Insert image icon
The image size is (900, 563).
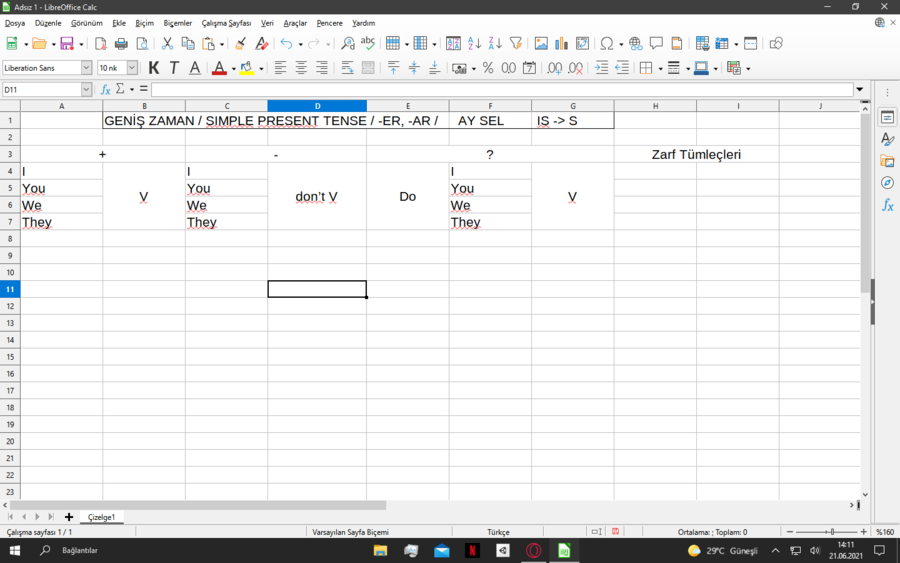(541, 44)
